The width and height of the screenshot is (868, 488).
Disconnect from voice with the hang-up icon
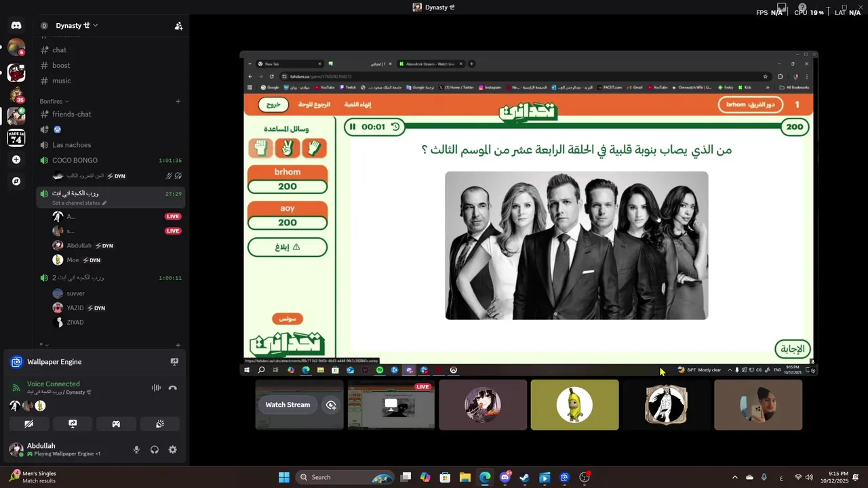[172, 388]
